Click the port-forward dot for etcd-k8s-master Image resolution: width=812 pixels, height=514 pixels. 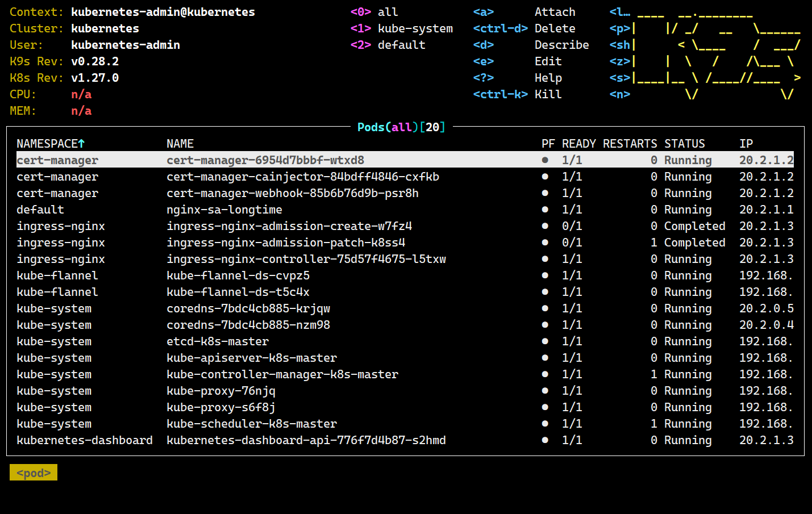click(x=545, y=341)
